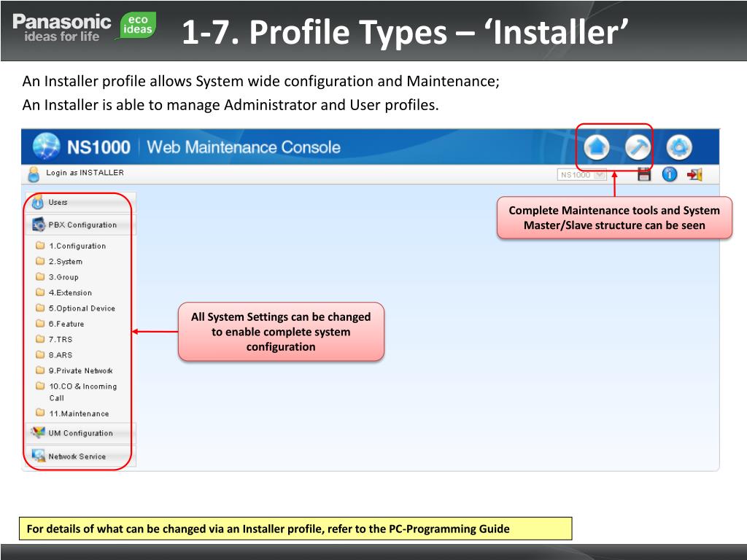
Task: Click the Web Maintenance Console title
Action: pos(244,147)
